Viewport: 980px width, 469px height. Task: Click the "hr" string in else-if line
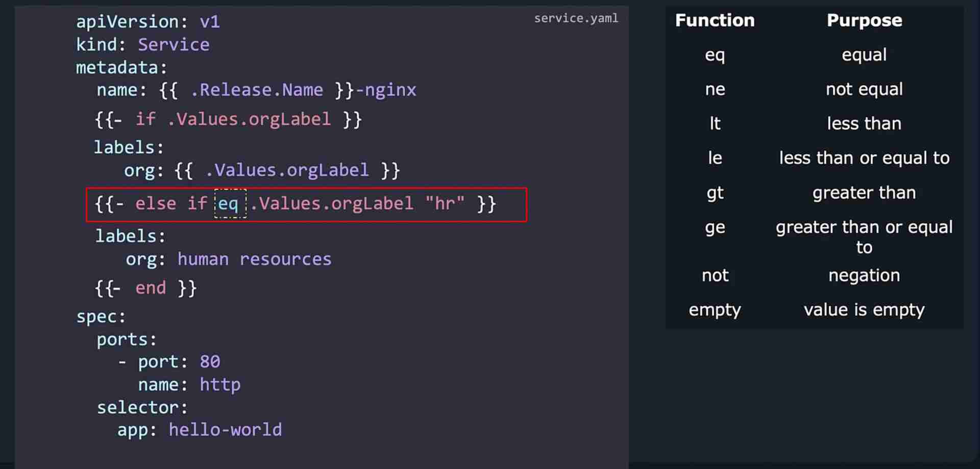pyautogui.click(x=445, y=203)
